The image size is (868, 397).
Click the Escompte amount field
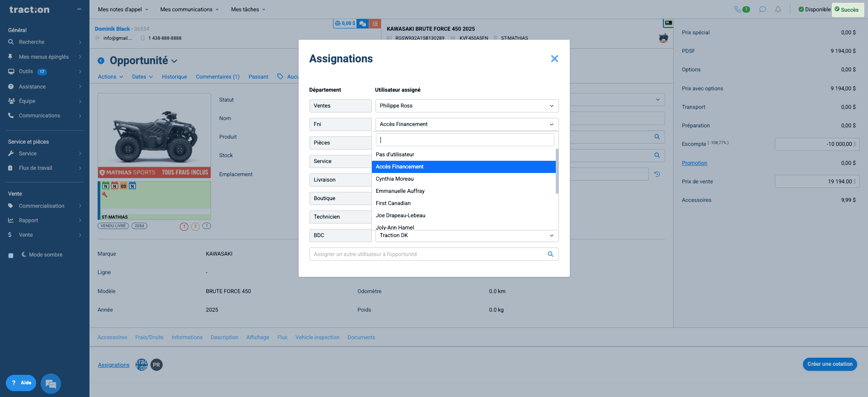coord(817,144)
